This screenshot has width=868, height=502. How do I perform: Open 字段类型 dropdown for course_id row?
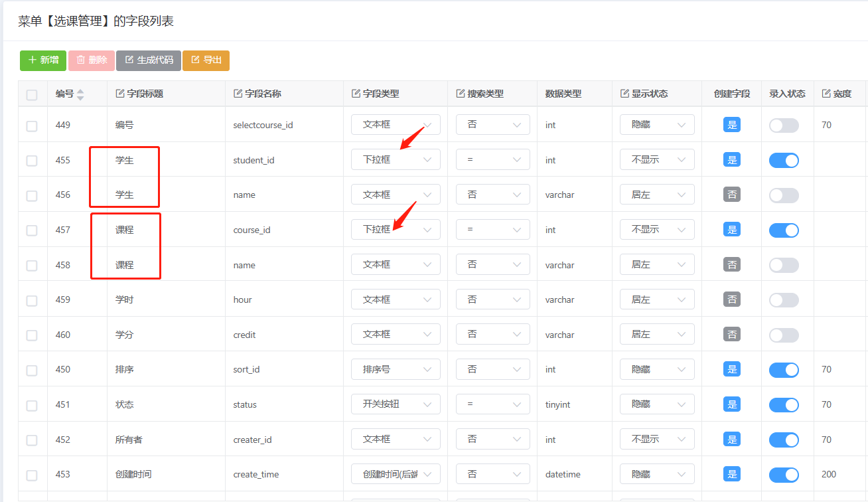click(x=396, y=230)
